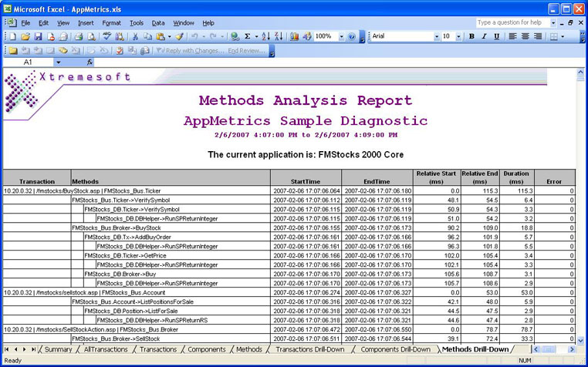Sort ascending A to Z
The image size is (588, 367).
266,36
